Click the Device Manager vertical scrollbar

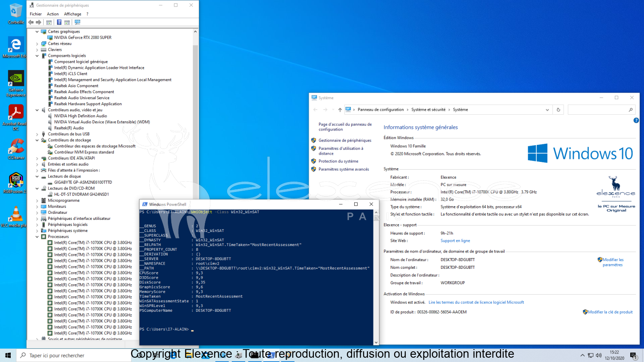pyautogui.click(x=195, y=185)
